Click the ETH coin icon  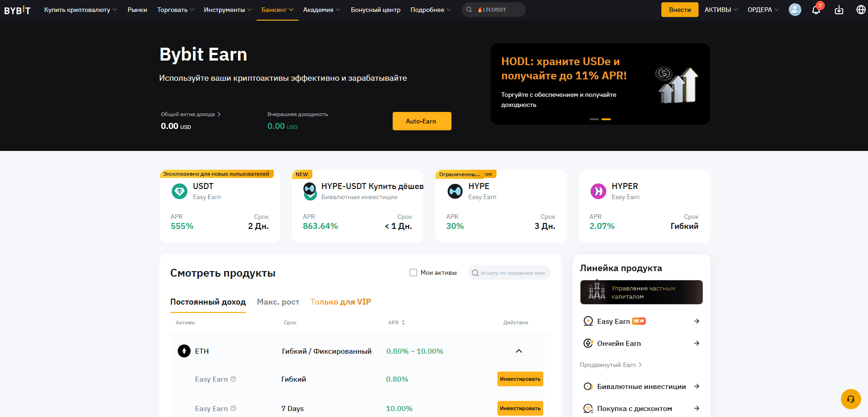point(184,351)
